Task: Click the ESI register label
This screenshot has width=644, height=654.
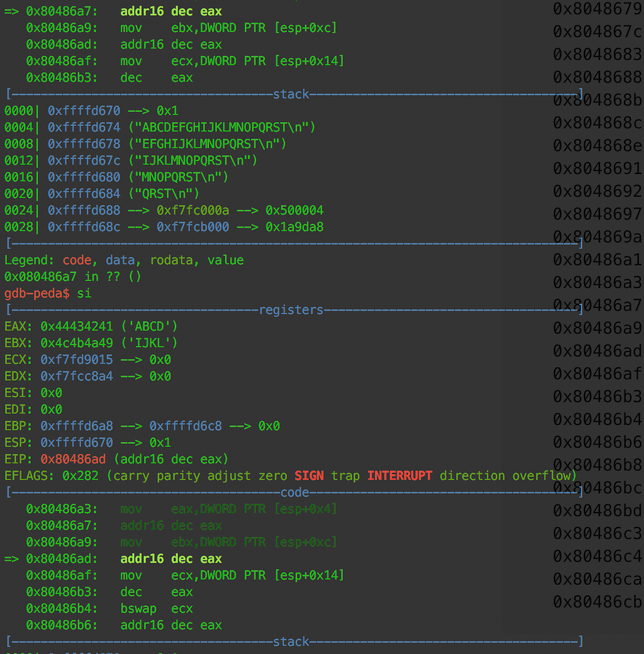Action: 18,393
